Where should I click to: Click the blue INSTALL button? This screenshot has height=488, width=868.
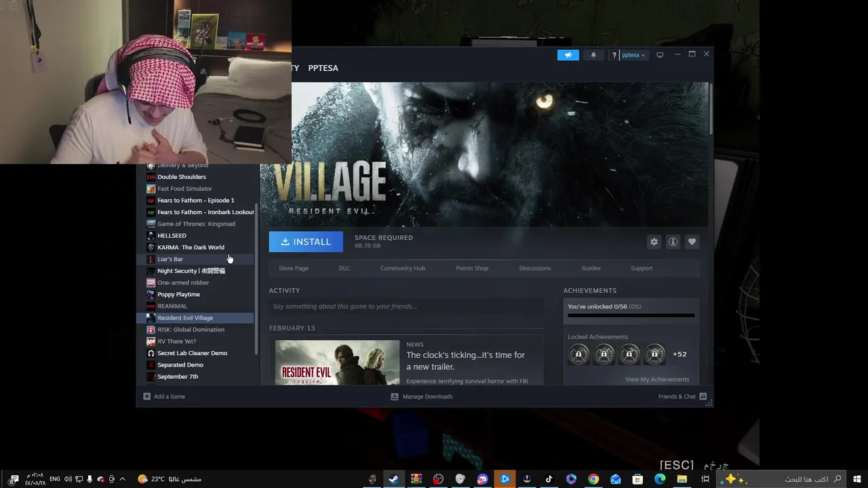pyautogui.click(x=306, y=242)
